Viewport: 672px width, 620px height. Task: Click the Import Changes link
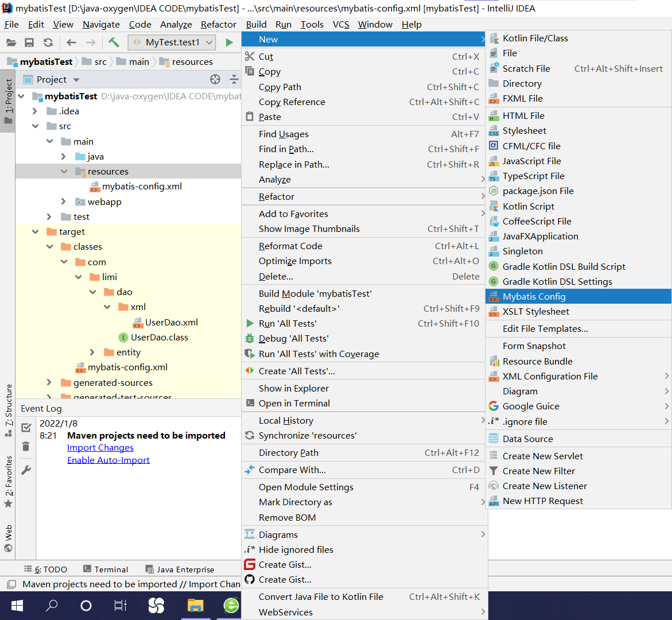tap(100, 448)
